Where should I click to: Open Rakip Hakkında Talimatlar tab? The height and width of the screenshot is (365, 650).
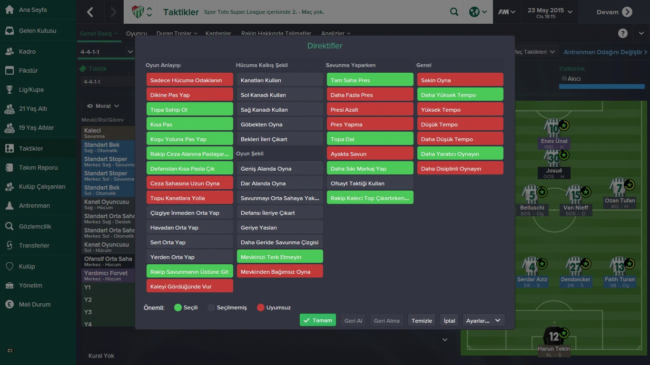coord(276,34)
